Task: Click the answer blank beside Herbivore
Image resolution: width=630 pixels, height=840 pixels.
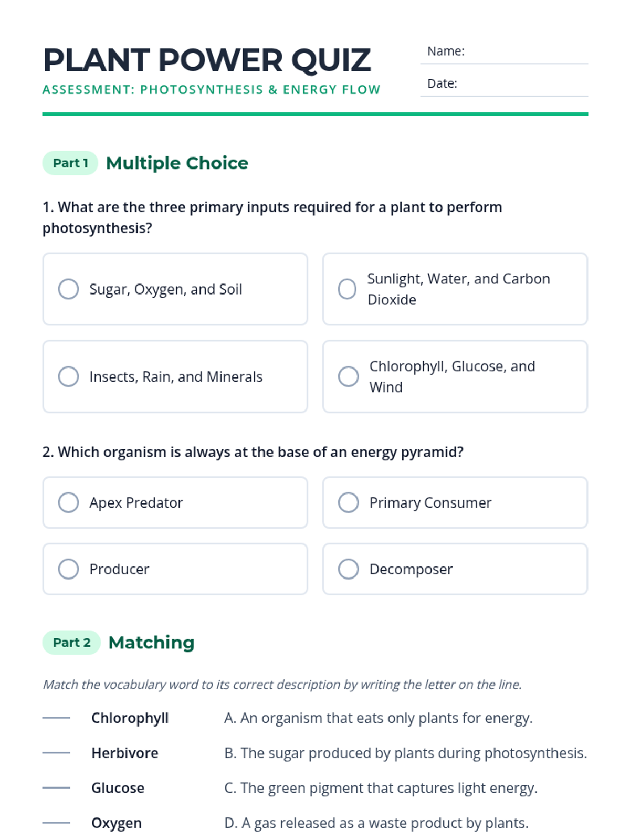Action: click(56, 753)
